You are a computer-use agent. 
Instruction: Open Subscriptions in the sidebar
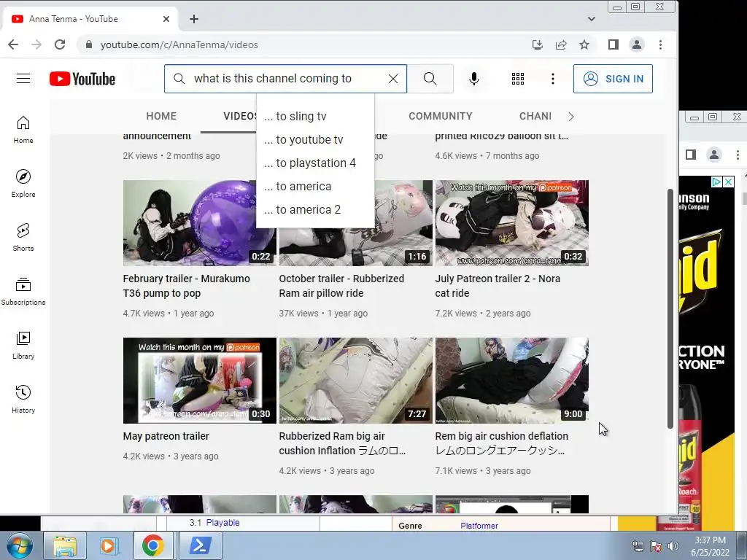tap(23, 291)
